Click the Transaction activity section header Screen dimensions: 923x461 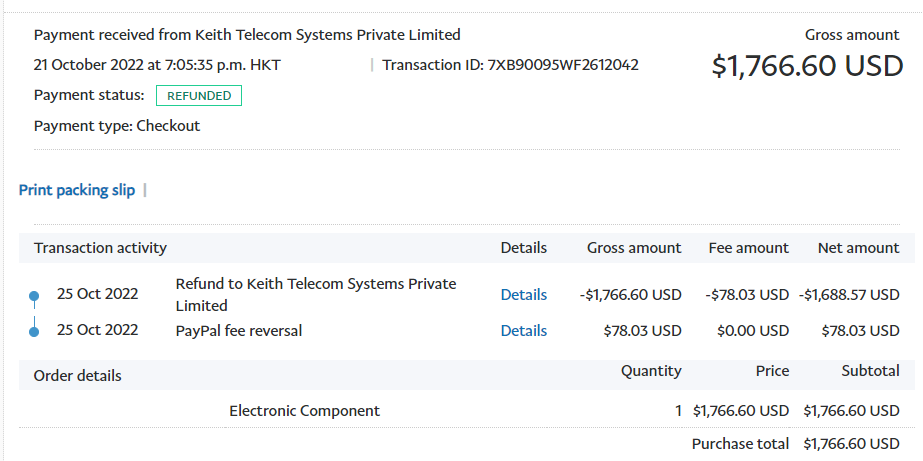coord(100,248)
